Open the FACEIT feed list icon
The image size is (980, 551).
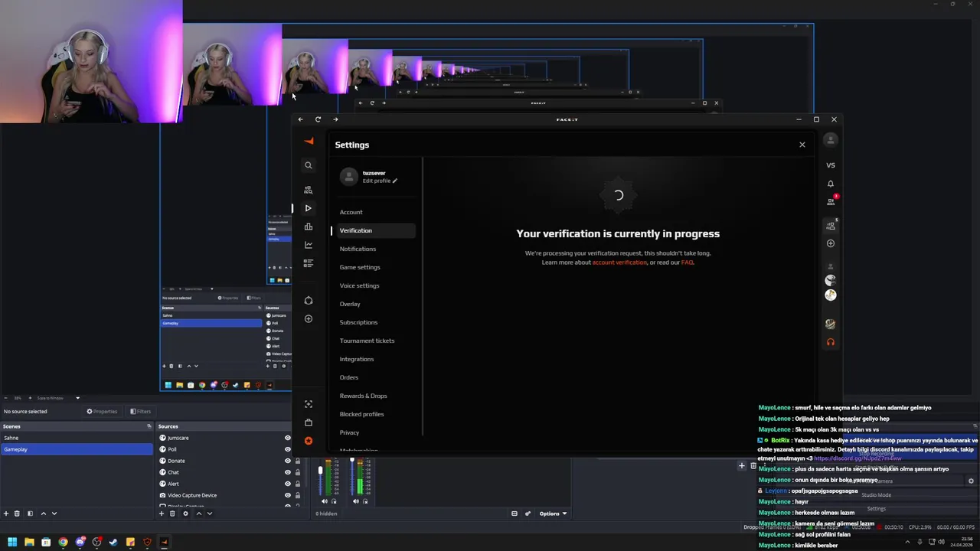click(x=309, y=263)
